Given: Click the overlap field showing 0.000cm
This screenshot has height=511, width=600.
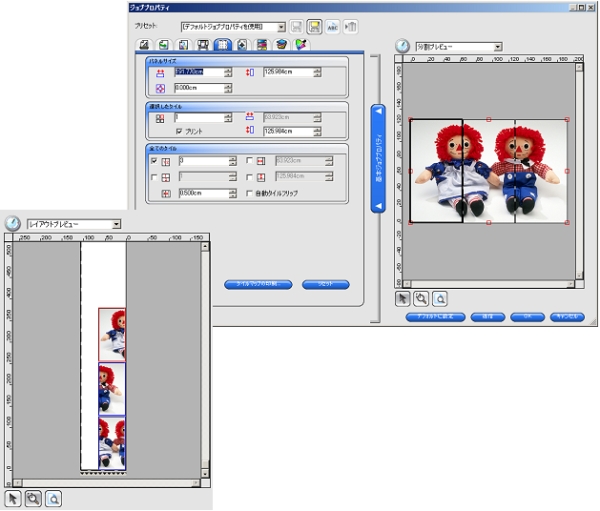Looking at the screenshot, I should (199, 88).
